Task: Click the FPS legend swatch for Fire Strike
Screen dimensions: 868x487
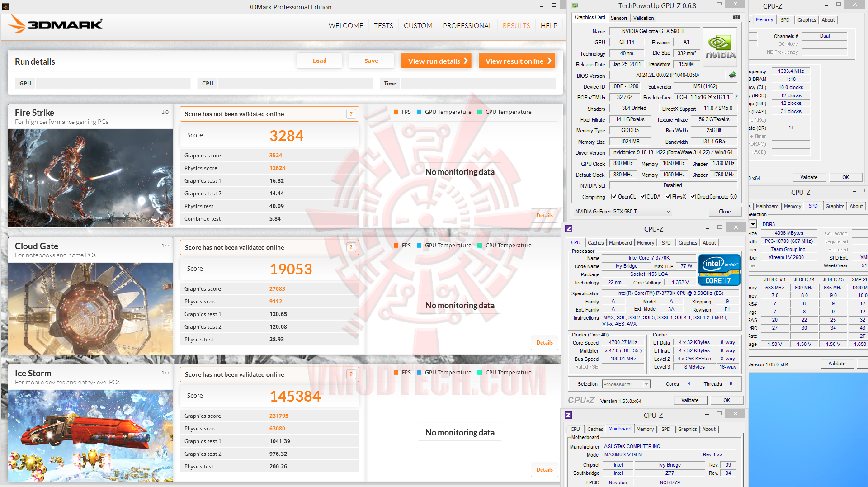Action: (396, 112)
